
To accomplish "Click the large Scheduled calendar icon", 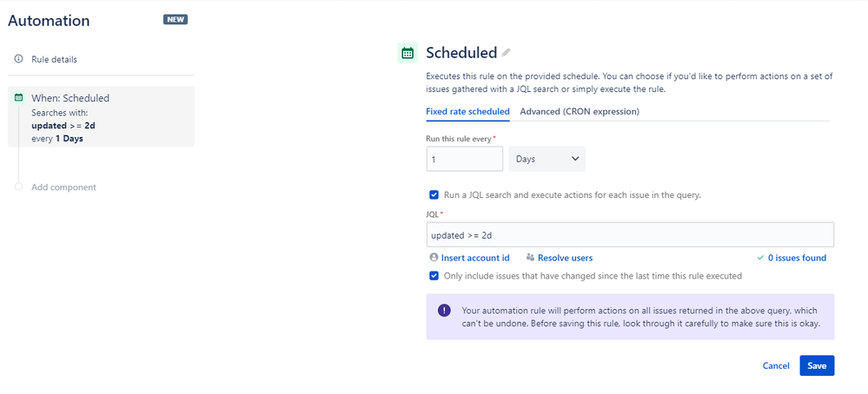I will click(407, 53).
